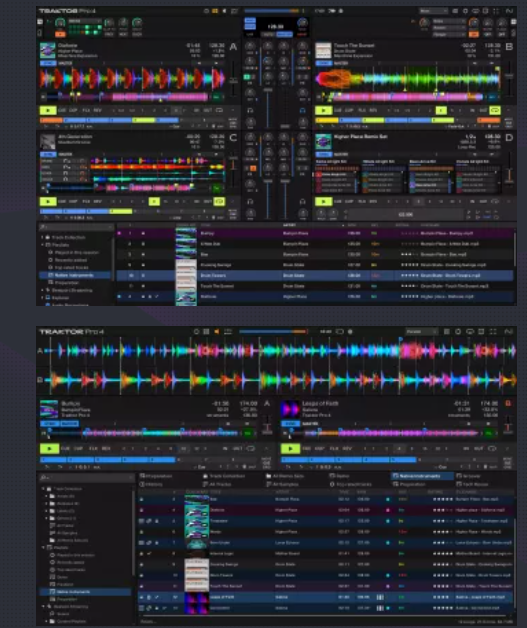
Task: Start playback on deck B in top window
Action: pos(323,110)
